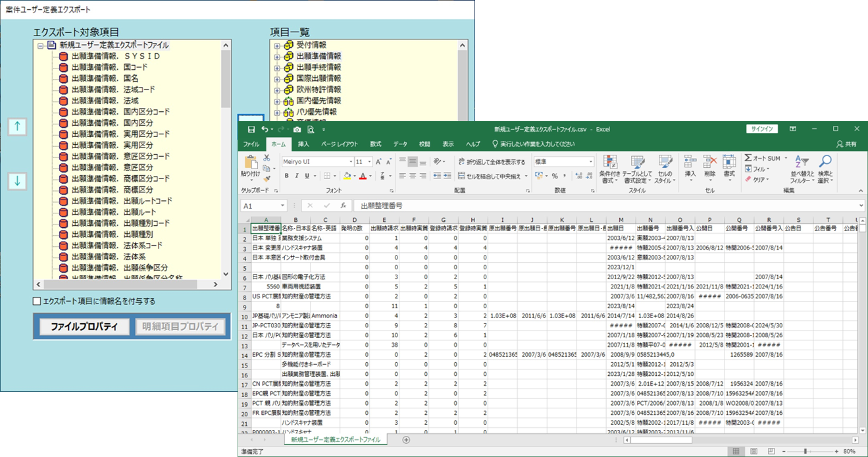Toggle italic formatting in Excel
The width and height of the screenshot is (868, 457).
tap(297, 176)
